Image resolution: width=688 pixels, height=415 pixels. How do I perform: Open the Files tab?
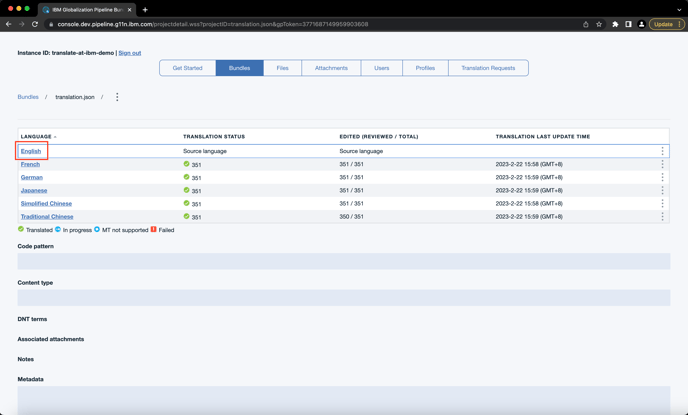(283, 68)
